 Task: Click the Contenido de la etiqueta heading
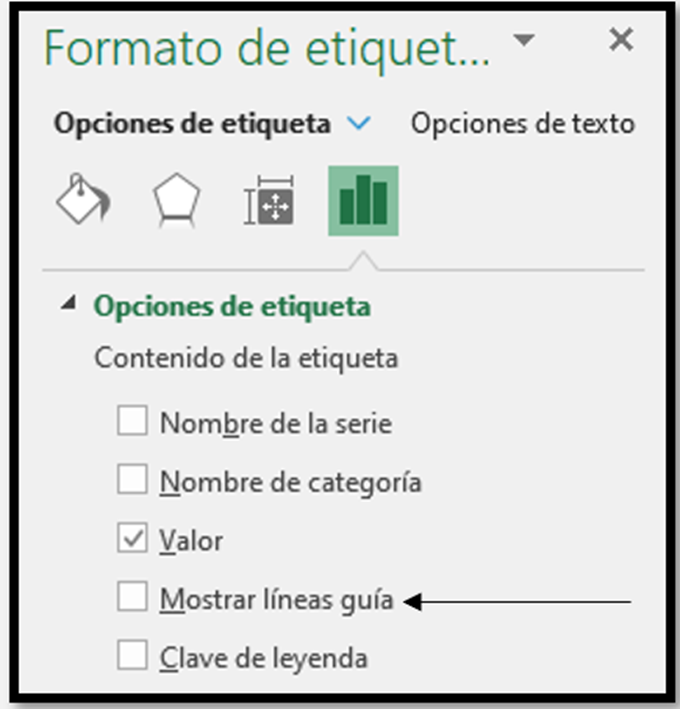[x=246, y=359]
